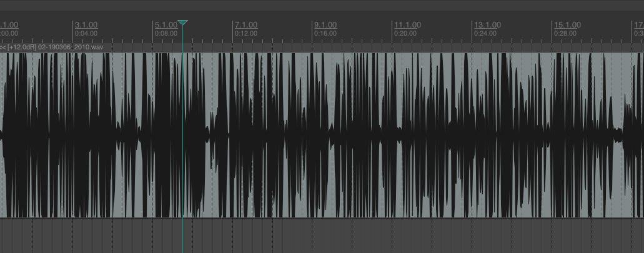The image size is (644, 253).
Task: Click the 0:24.00 time label
Action: click(485, 33)
